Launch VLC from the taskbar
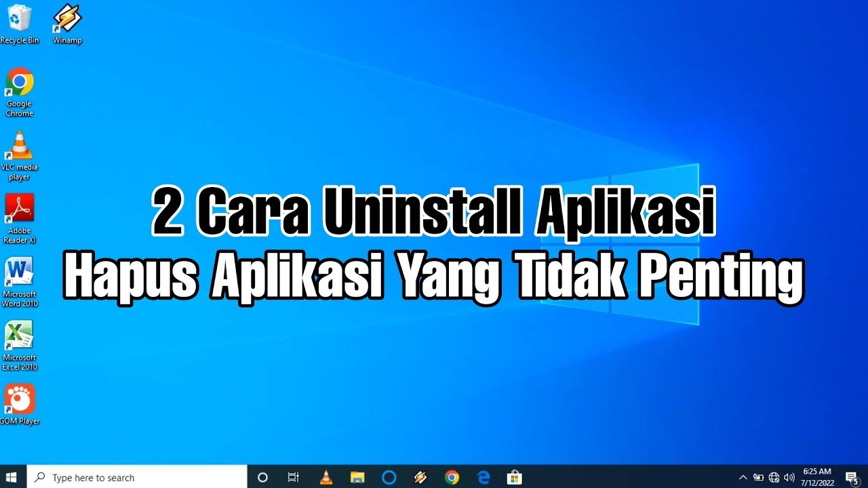Viewport: 868px width, 488px height. coord(326,477)
